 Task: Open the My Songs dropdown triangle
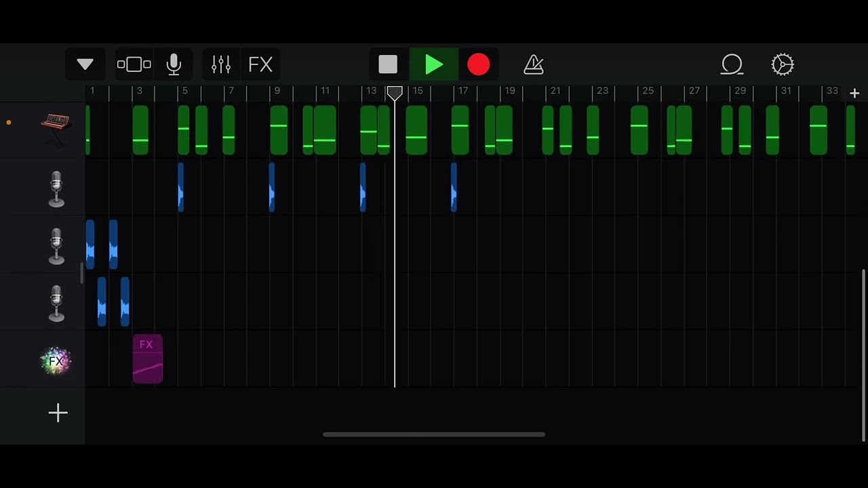(x=85, y=64)
